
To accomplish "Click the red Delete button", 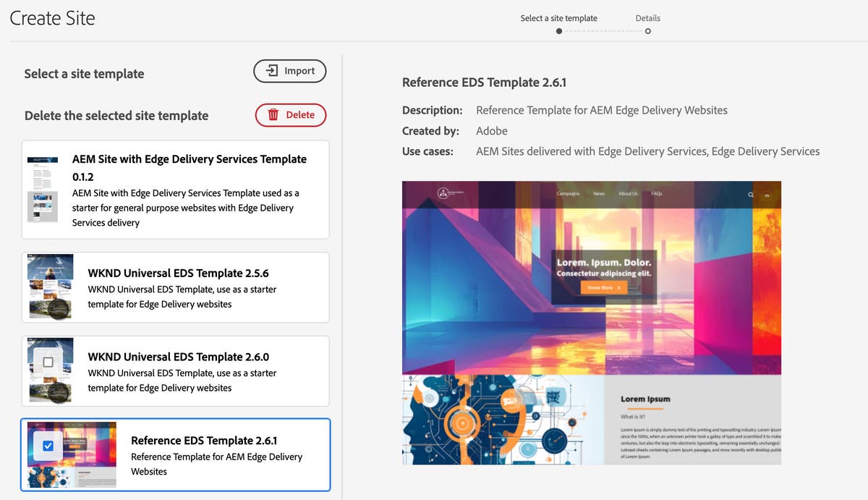I will pos(290,115).
